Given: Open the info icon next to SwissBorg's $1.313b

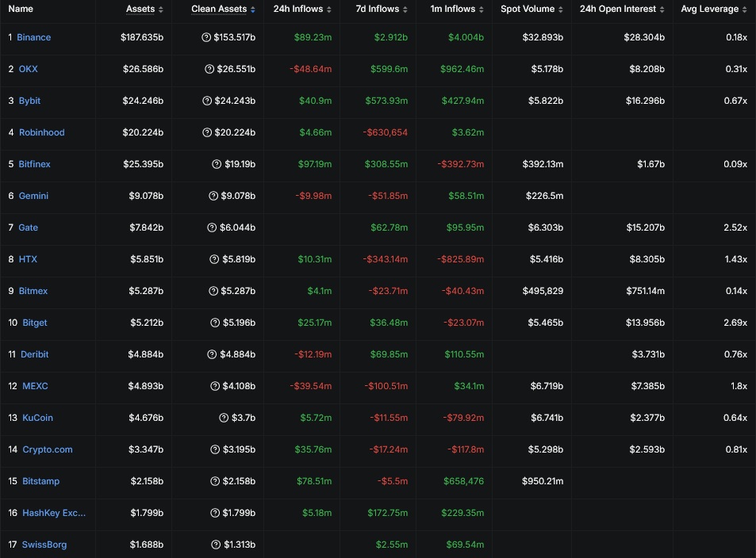Looking at the screenshot, I should (216, 545).
